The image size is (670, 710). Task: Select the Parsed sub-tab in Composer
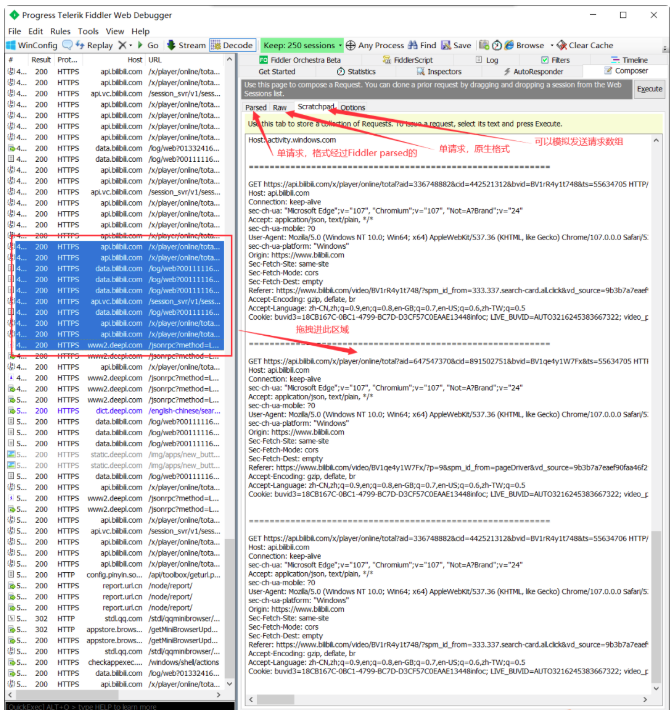click(256, 107)
